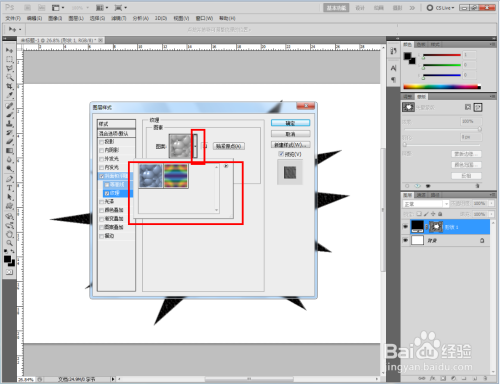Select the Clone Stamp tool
The height and width of the screenshot is (384, 500).
[9, 124]
